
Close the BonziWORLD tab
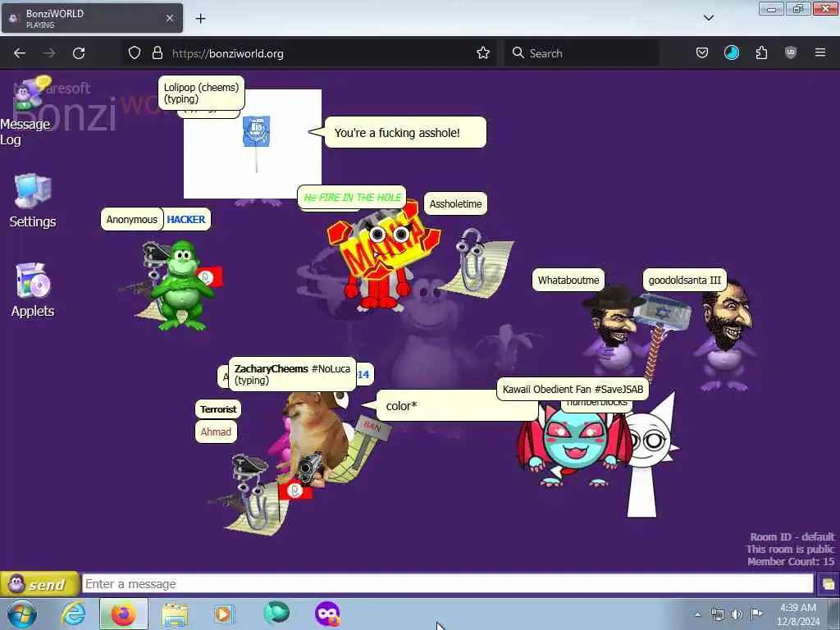tap(169, 18)
